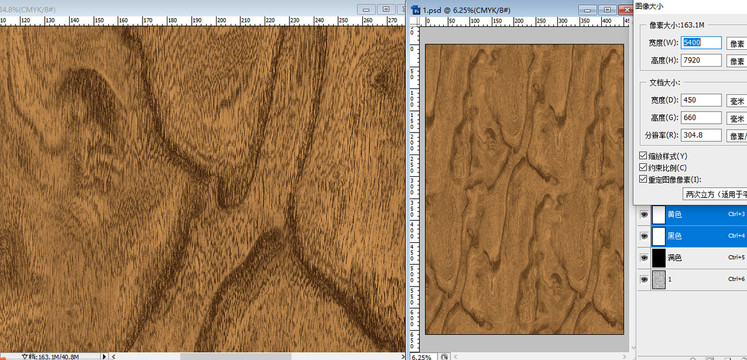Click the Photoshop icon in 1.psd title bar

(416, 10)
